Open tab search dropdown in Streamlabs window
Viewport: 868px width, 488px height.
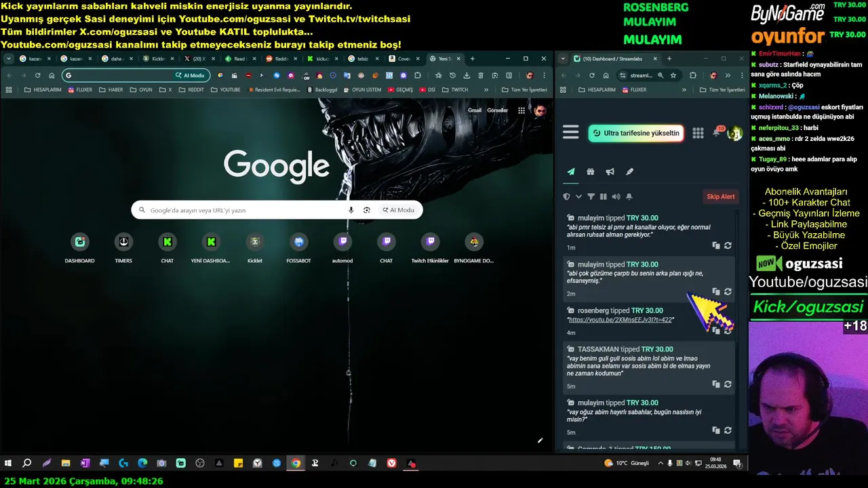563,59
